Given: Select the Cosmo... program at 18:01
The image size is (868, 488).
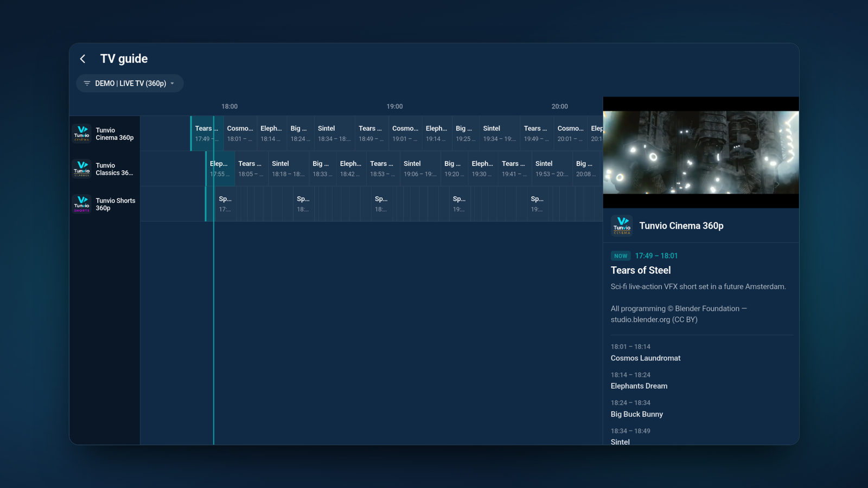Looking at the screenshot, I should 240,133.
